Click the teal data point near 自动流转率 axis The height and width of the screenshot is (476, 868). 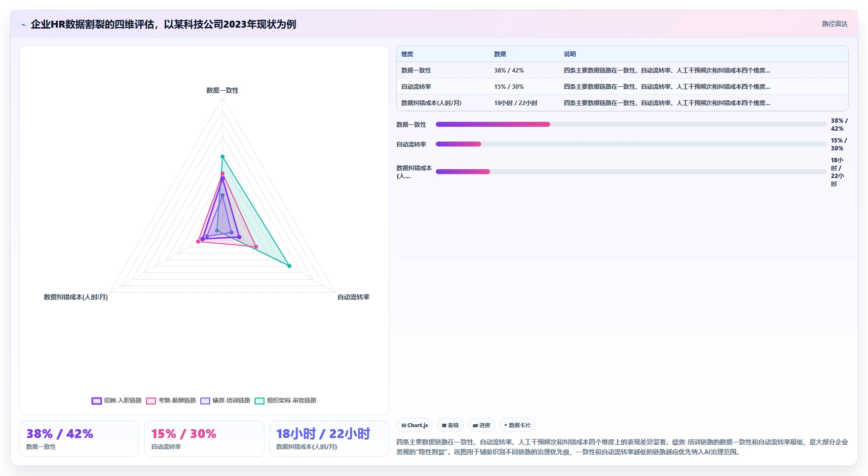289,266
